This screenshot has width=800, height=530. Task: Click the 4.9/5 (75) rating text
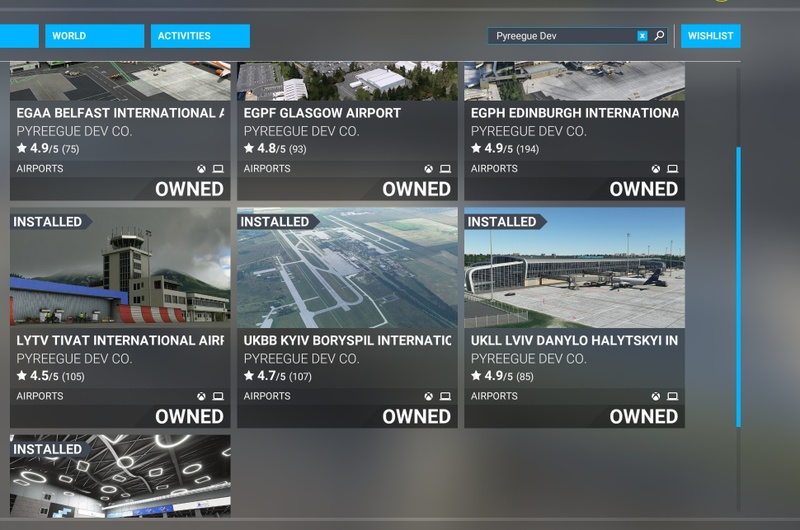pos(55,148)
